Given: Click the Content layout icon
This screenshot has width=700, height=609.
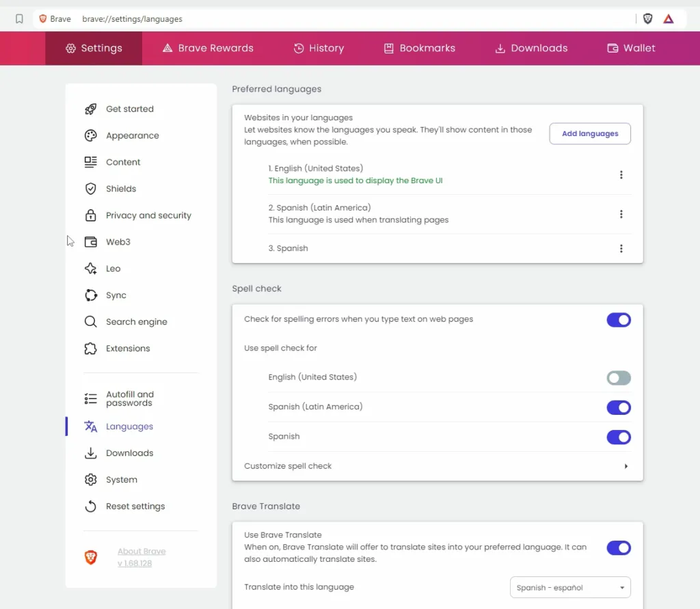Looking at the screenshot, I should coord(91,162).
